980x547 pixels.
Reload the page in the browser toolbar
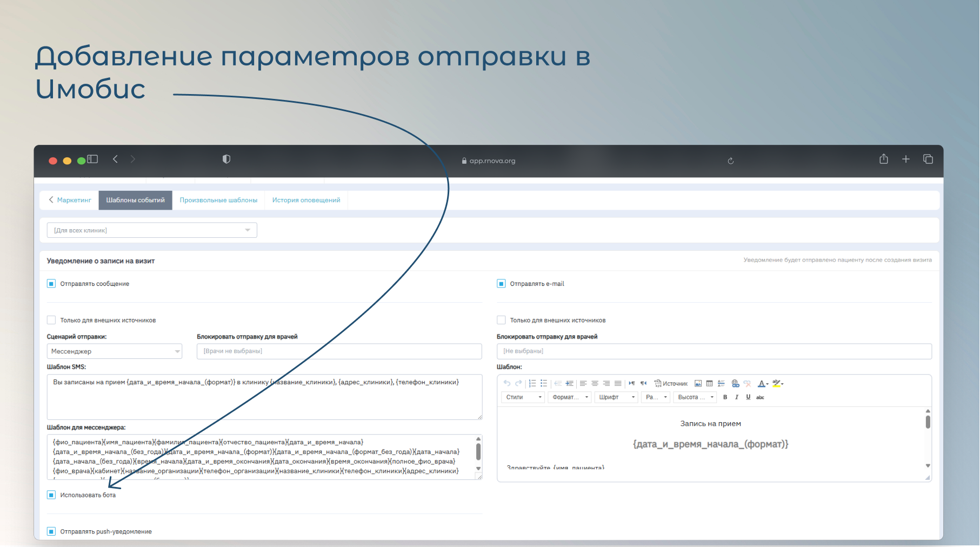click(x=730, y=161)
